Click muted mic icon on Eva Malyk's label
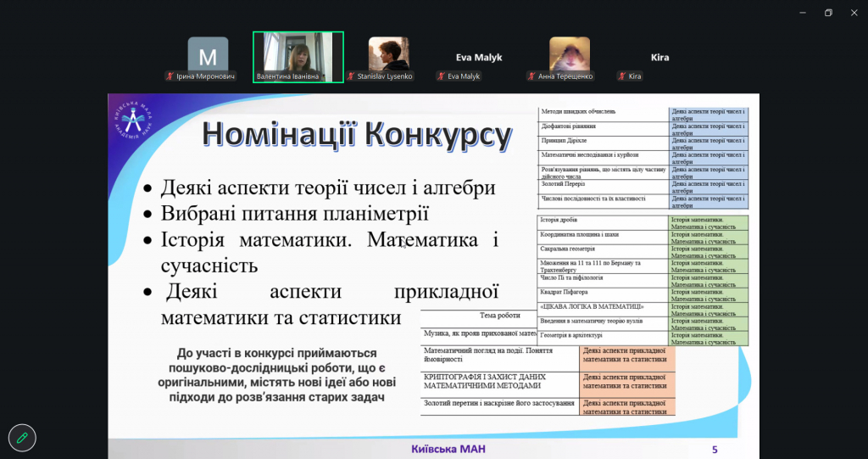The height and width of the screenshot is (459, 868). point(441,76)
